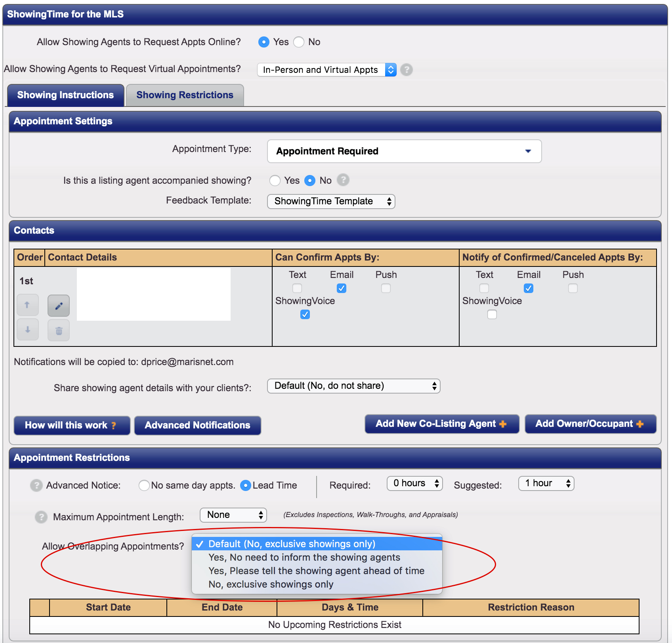Click the trash delete icon for 1st contact
672x643 pixels.
click(x=59, y=331)
